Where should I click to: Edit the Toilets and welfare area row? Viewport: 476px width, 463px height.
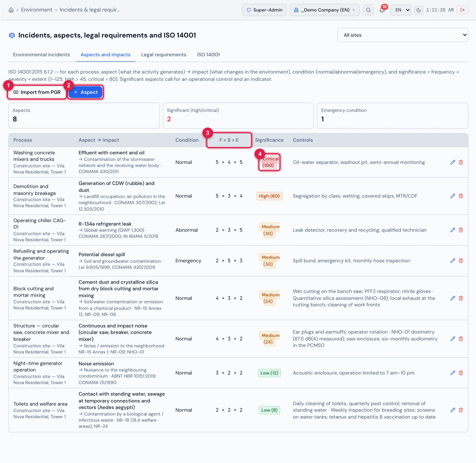click(453, 410)
